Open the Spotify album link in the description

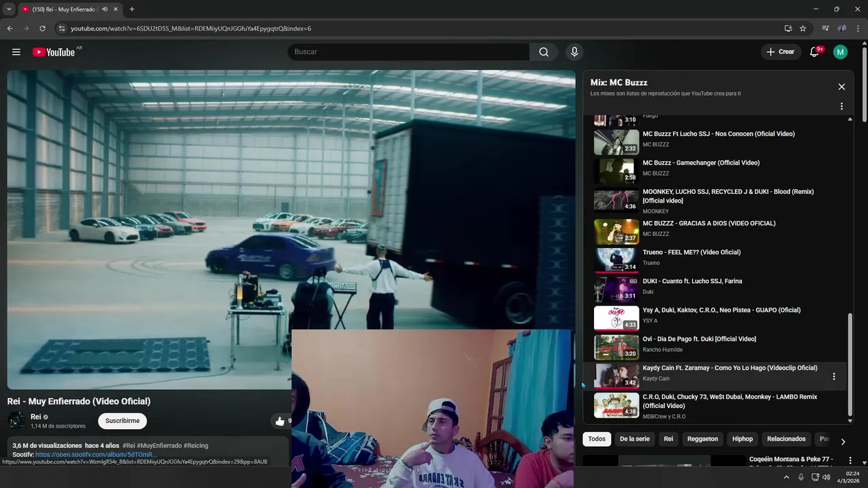[96, 454]
